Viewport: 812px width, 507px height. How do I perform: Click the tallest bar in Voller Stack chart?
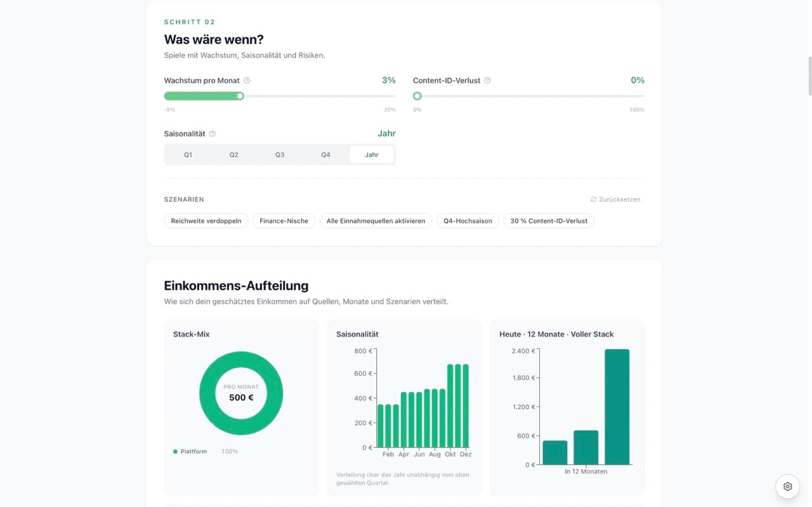617,407
